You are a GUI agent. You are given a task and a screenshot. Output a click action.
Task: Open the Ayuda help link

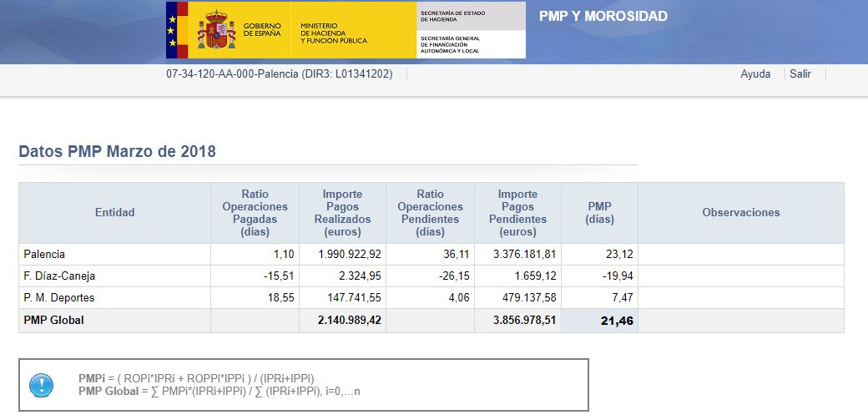755,73
